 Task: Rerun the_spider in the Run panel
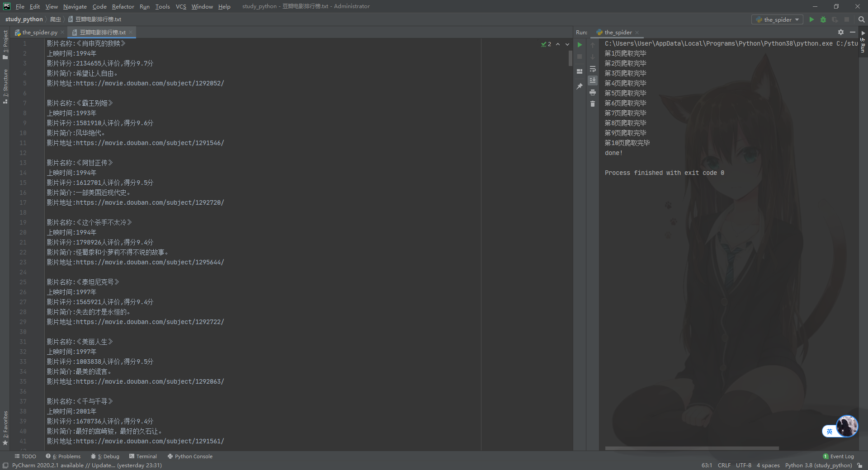580,45
